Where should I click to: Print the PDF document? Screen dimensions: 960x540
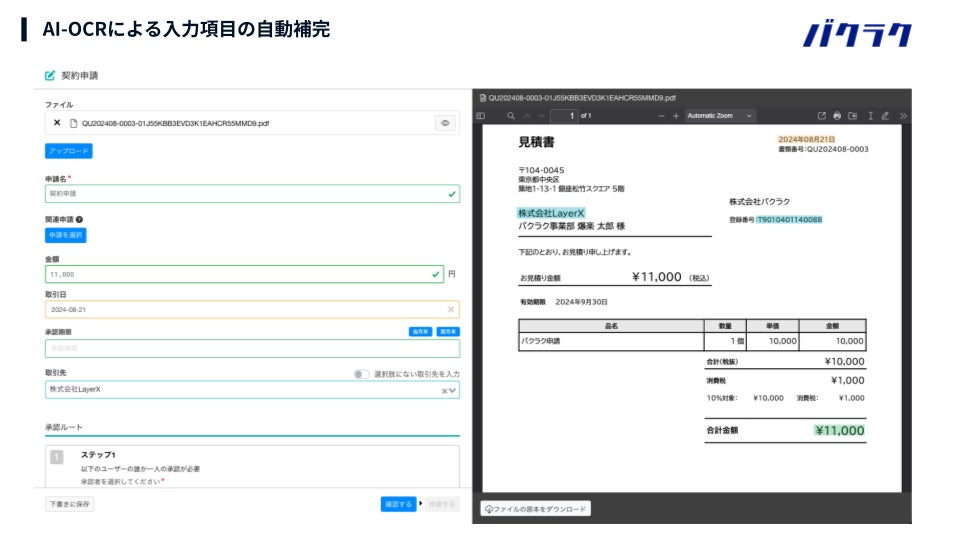[x=837, y=116]
